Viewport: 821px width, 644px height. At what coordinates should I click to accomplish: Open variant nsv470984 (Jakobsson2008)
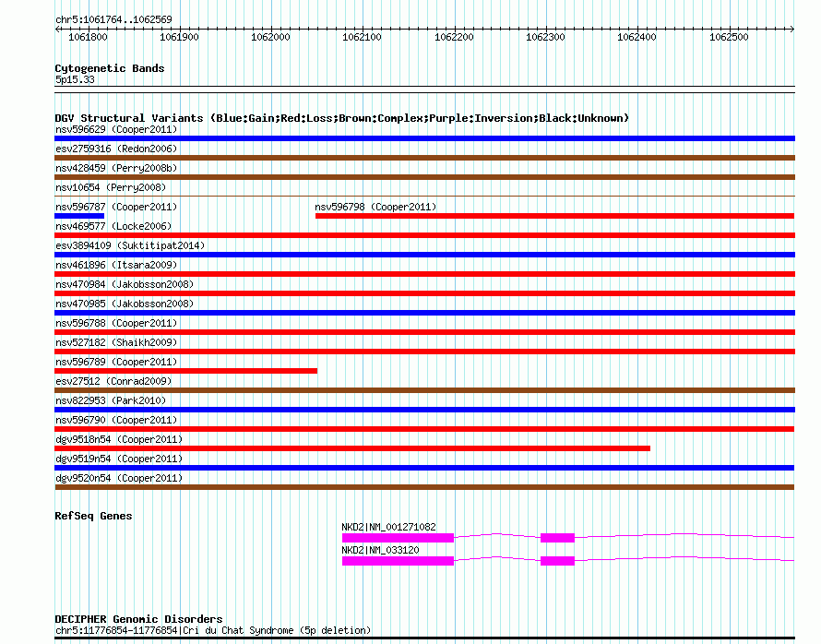coord(125,284)
